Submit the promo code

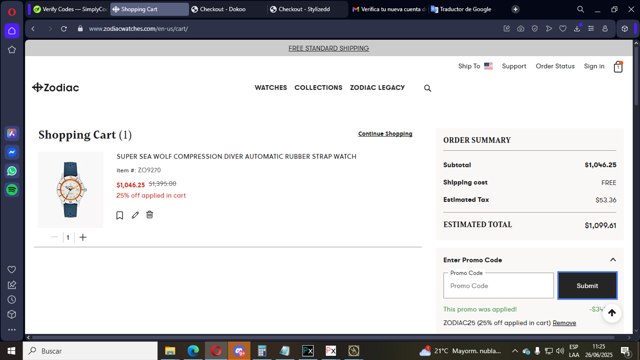tap(587, 286)
